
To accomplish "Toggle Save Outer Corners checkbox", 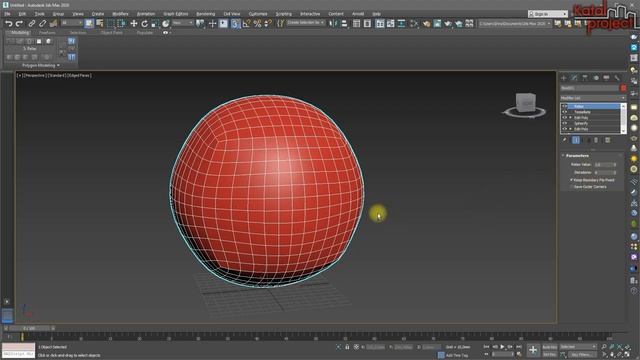I will (571, 187).
